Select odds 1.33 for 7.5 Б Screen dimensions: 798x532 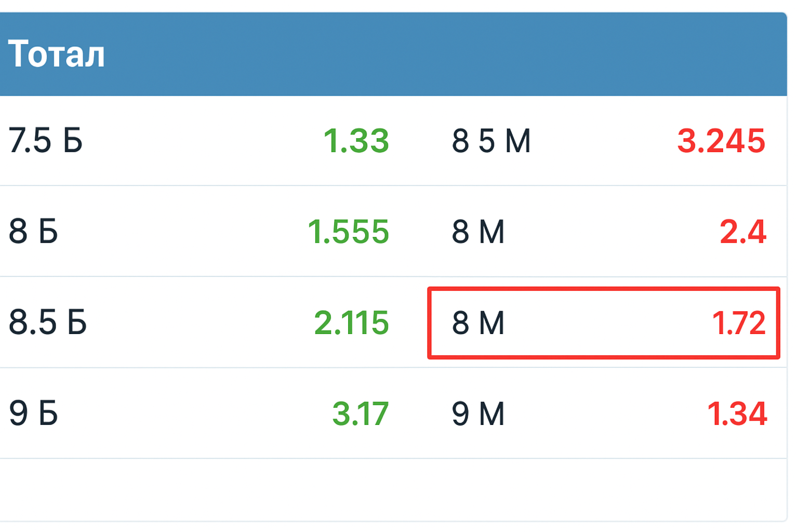(356, 141)
